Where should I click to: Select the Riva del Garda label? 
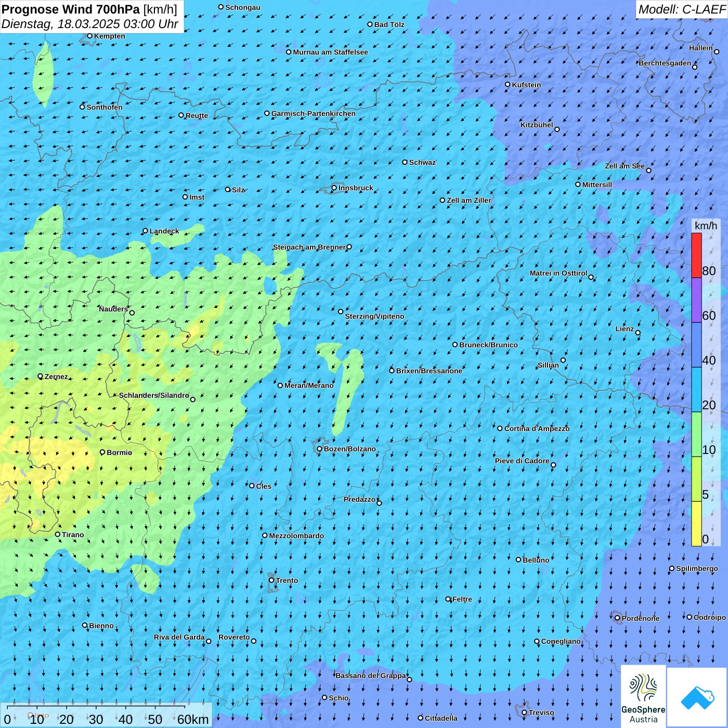179,637
